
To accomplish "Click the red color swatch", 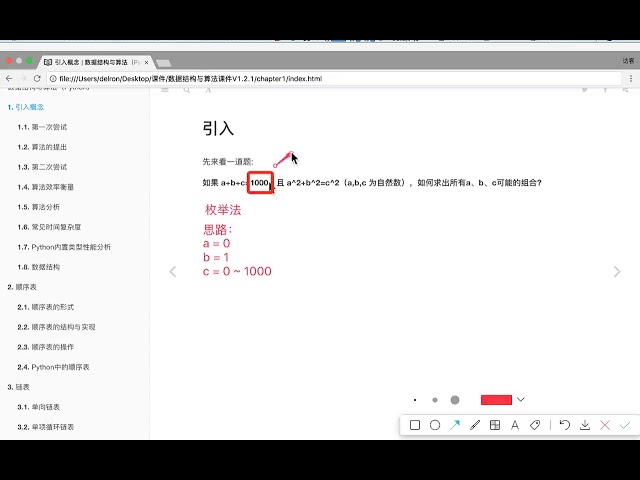I will [496, 400].
